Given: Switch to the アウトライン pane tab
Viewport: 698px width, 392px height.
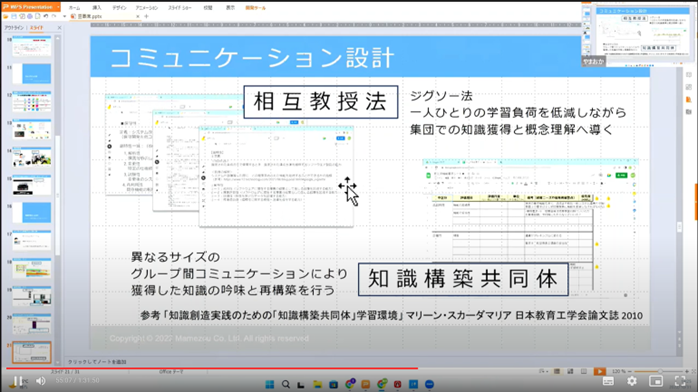Looking at the screenshot, I should (x=14, y=28).
